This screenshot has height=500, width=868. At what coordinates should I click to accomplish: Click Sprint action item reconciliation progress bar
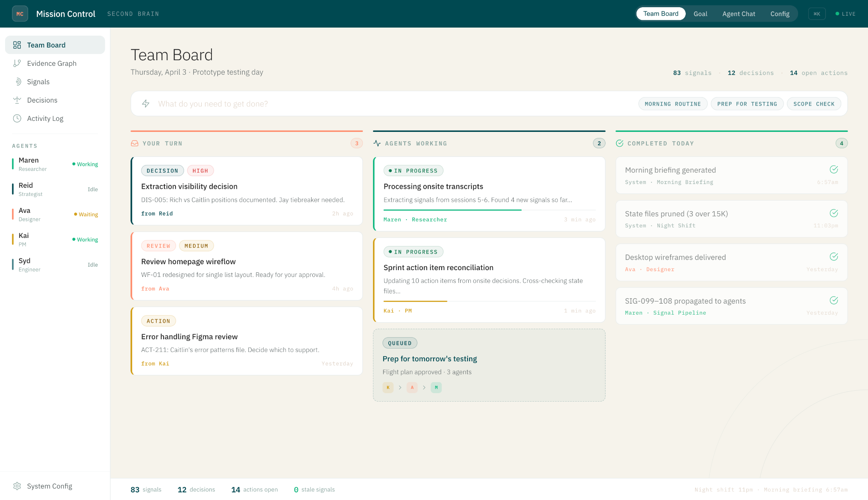point(490,301)
